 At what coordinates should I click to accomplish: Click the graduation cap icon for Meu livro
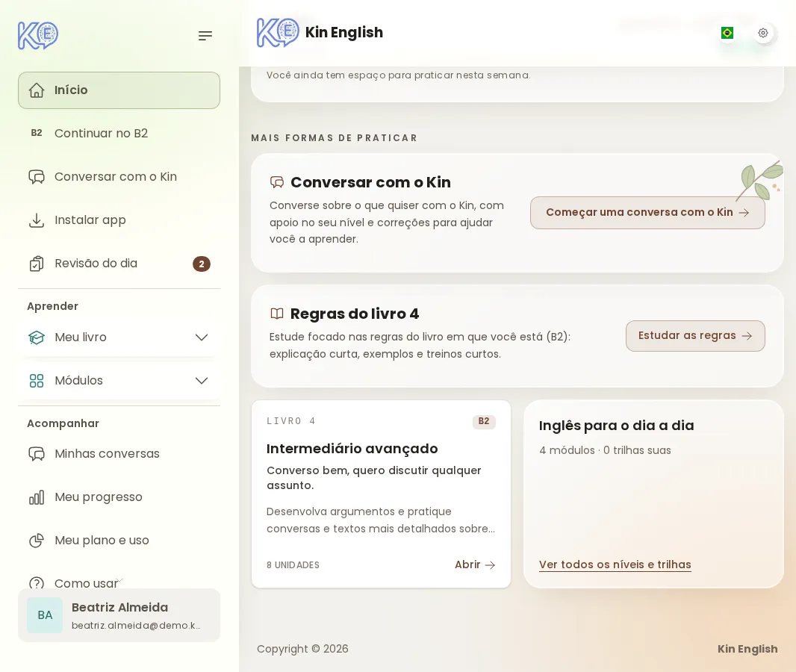pos(37,337)
